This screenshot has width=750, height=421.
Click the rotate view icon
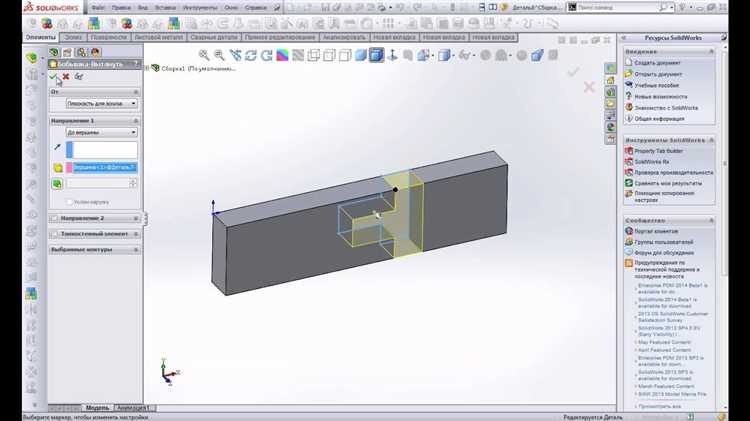point(251,55)
